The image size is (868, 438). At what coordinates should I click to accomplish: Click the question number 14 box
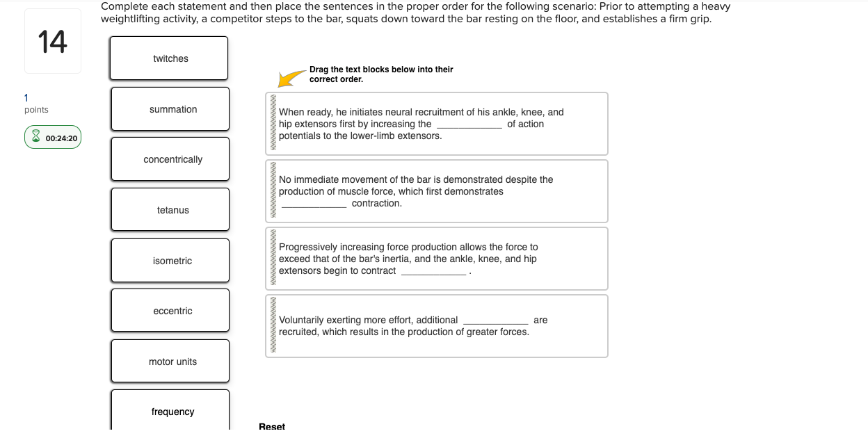point(52,40)
